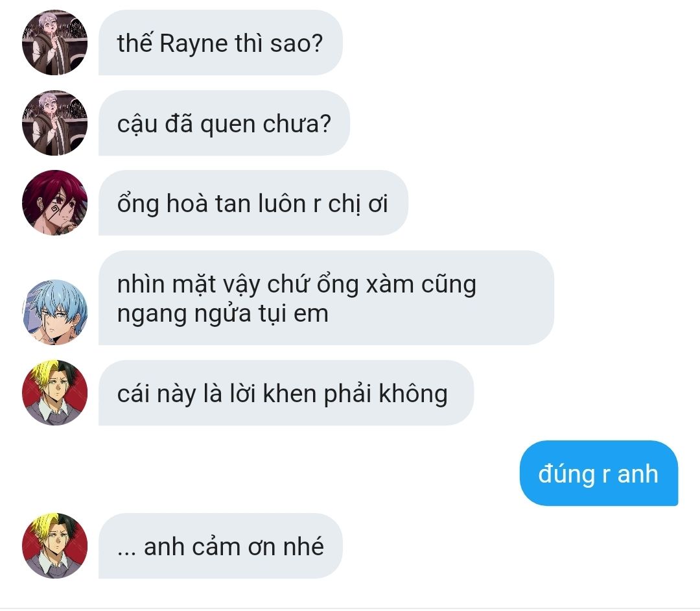Image resolution: width=700 pixels, height=611 pixels.
Task: Tap the 'cậu đã quen chưa?' message
Action: coord(224,123)
